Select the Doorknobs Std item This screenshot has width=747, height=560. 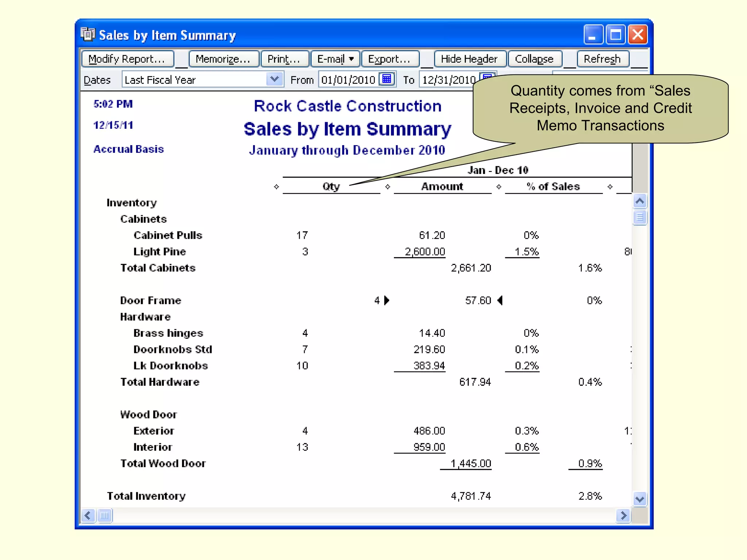(173, 349)
